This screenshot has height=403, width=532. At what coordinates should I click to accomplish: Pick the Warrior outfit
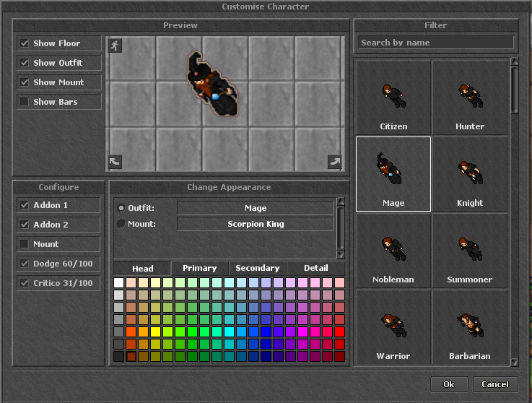pos(393,327)
